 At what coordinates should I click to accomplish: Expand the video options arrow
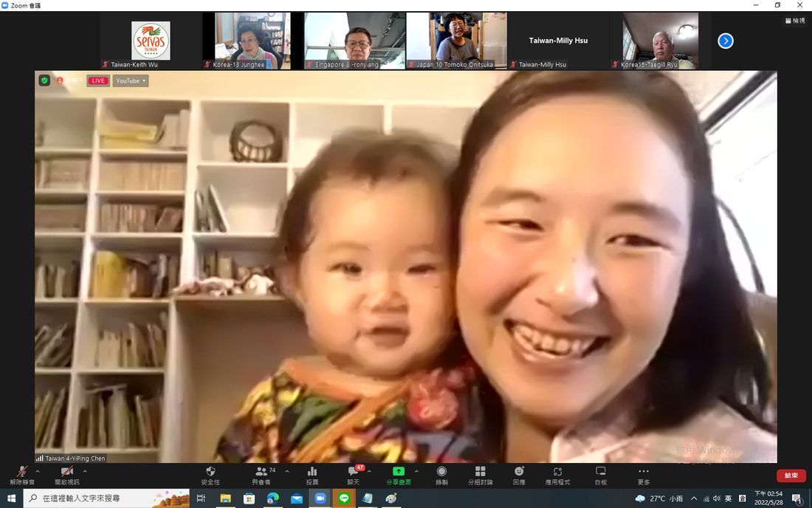pyautogui.click(x=85, y=471)
